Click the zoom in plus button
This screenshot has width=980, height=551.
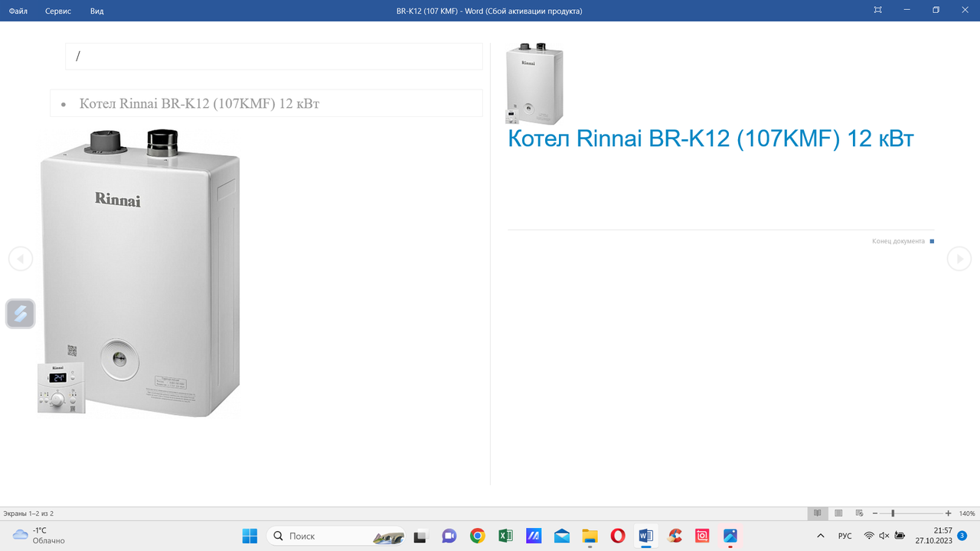tap(948, 514)
